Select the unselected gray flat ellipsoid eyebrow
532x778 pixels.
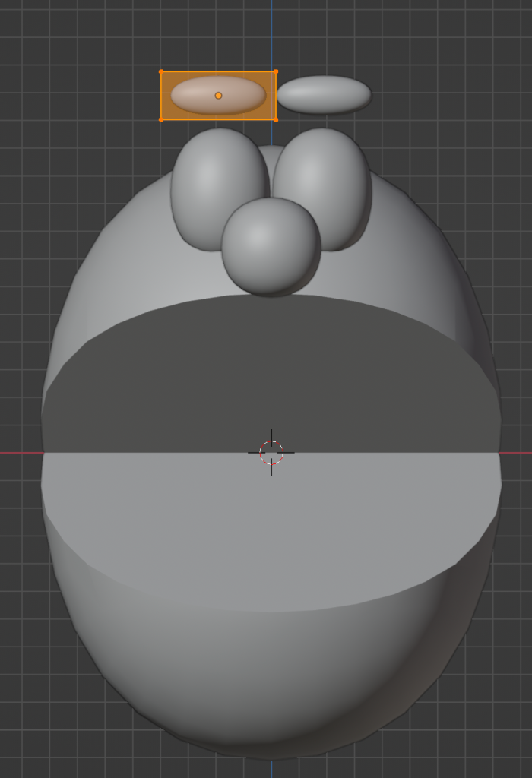(x=324, y=95)
